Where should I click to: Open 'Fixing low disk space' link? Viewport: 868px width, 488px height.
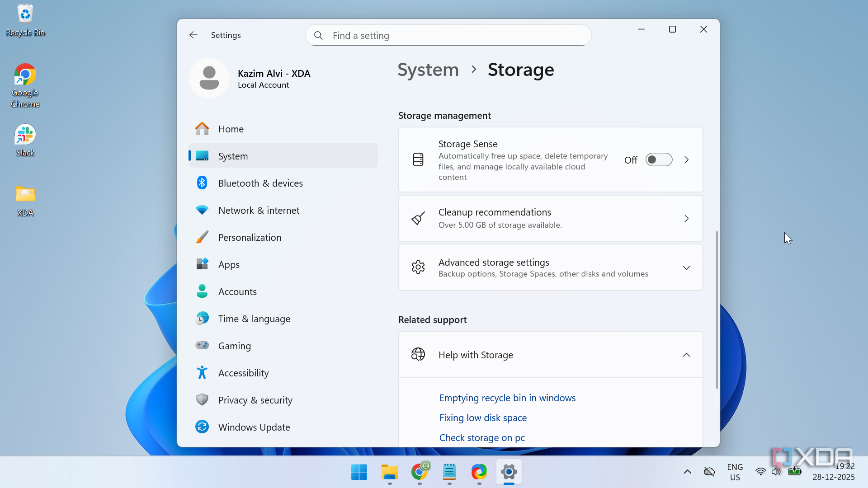point(483,418)
